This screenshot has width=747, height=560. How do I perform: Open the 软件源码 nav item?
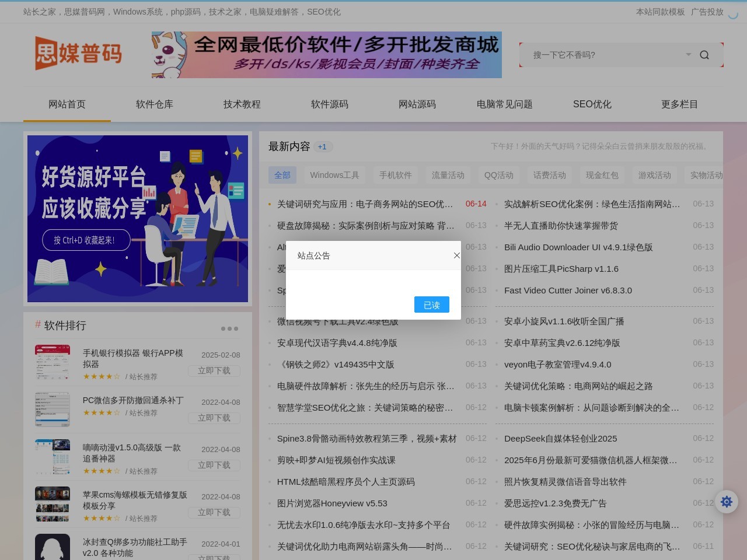click(330, 104)
